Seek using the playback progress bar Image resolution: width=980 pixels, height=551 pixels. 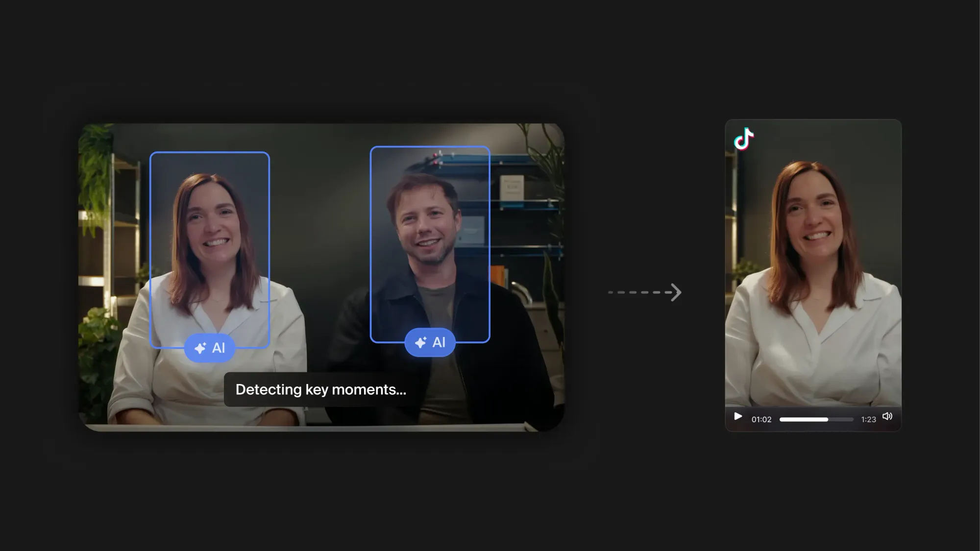pyautogui.click(x=816, y=419)
